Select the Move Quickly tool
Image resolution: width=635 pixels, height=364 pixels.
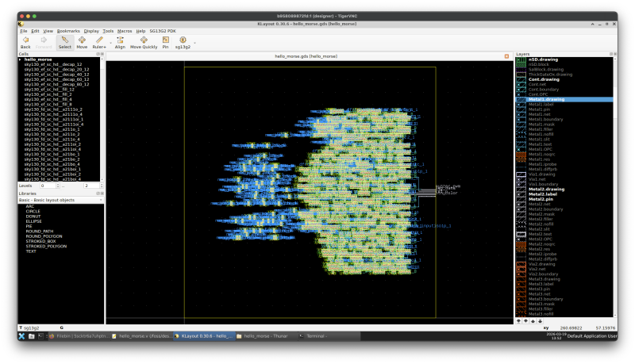(x=144, y=41)
